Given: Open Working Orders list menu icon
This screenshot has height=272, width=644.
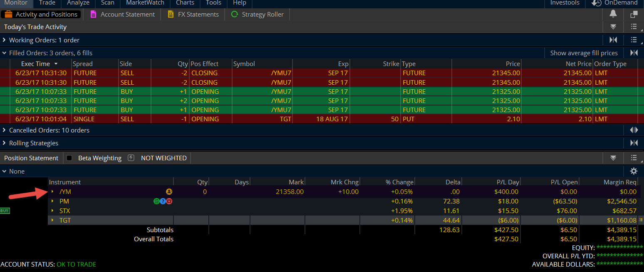Looking at the screenshot, I should coord(634,40).
